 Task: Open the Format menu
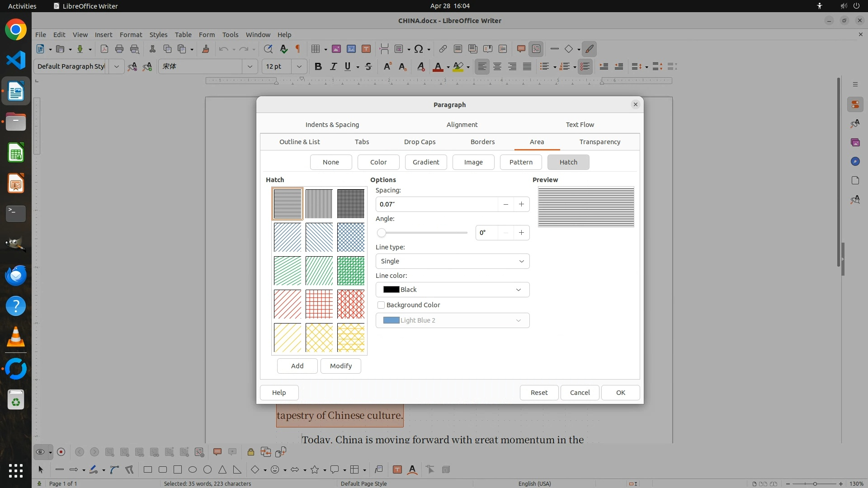tap(131, 34)
